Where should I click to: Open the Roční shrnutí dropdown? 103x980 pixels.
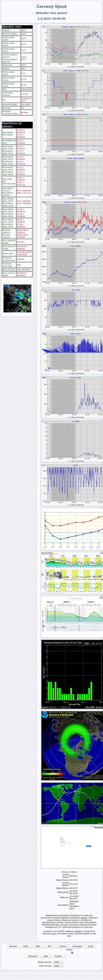58,966
